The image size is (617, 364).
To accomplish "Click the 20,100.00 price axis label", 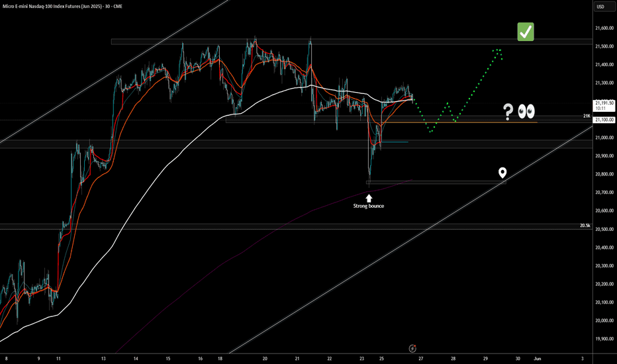I will tap(604, 302).
